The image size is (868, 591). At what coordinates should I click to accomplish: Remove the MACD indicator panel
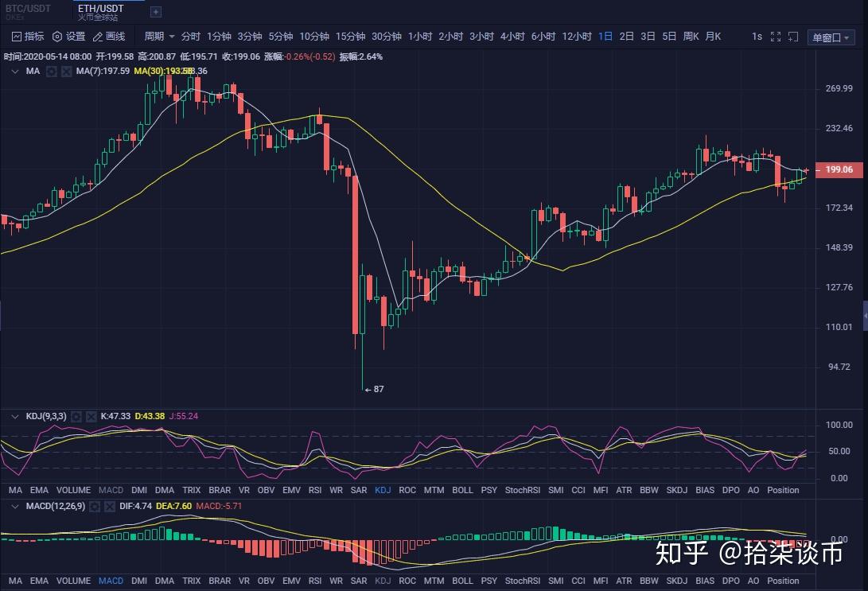pyautogui.click(x=110, y=507)
